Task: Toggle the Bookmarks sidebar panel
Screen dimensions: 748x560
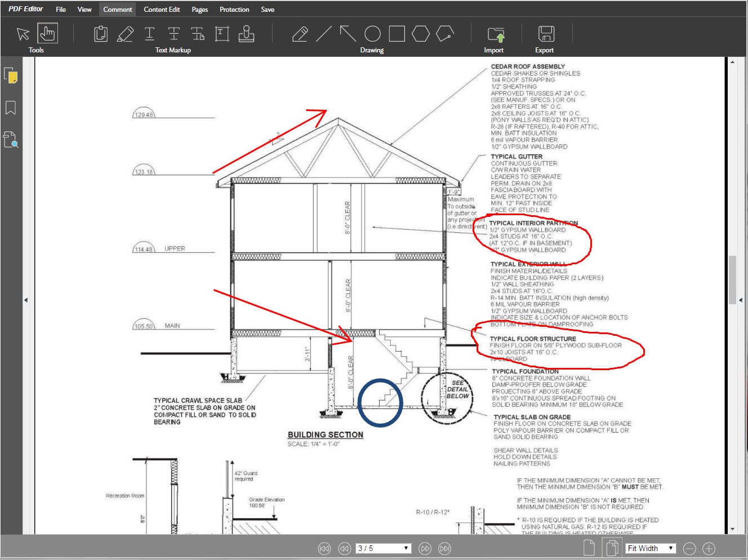Action: click(x=12, y=108)
